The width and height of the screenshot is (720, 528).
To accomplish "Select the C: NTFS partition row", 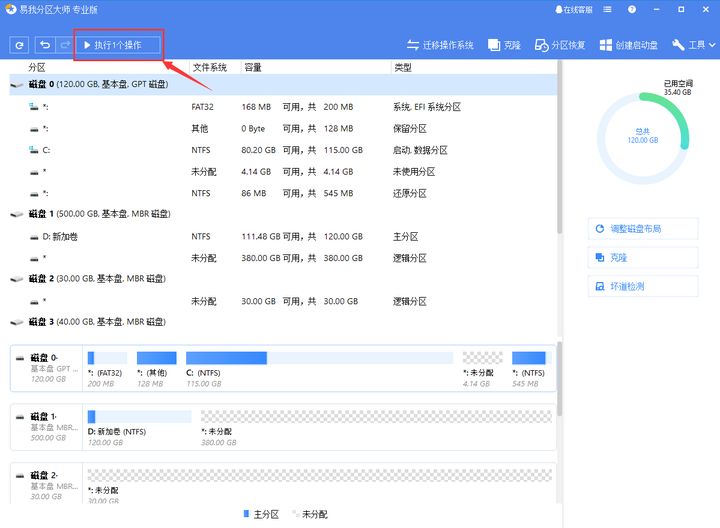I will pyautogui.click(x=200, y=149).
